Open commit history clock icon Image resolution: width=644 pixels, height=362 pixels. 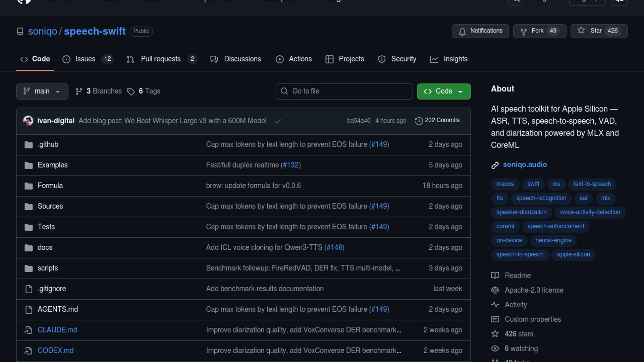coord(419,121)
